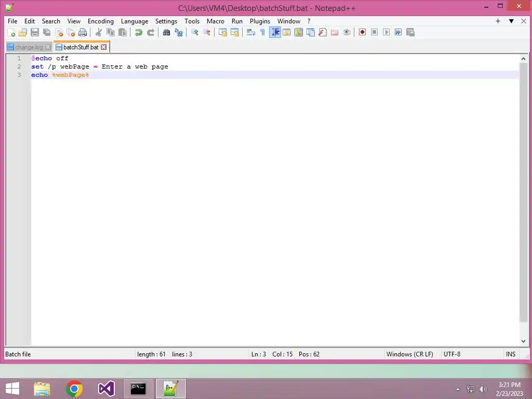
Task: Open the Macro menu
Action: (x=215, y=21)
